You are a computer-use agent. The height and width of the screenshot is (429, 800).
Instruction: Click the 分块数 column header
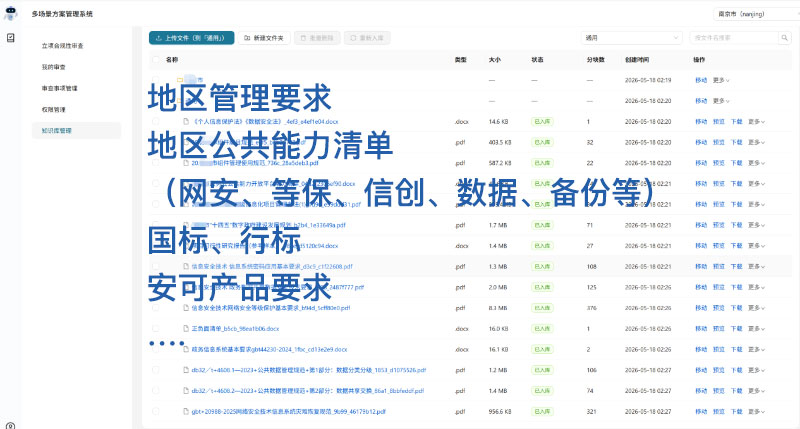click(x=595, y=60)
